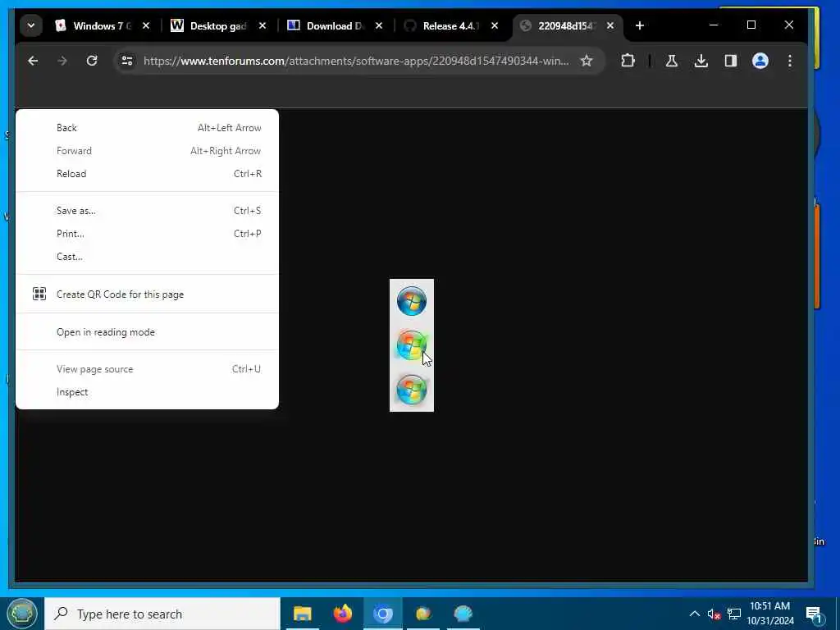This screenshot has height=630, width=840.
Task: Open site information icon in address bar
Action: [127, 61]
